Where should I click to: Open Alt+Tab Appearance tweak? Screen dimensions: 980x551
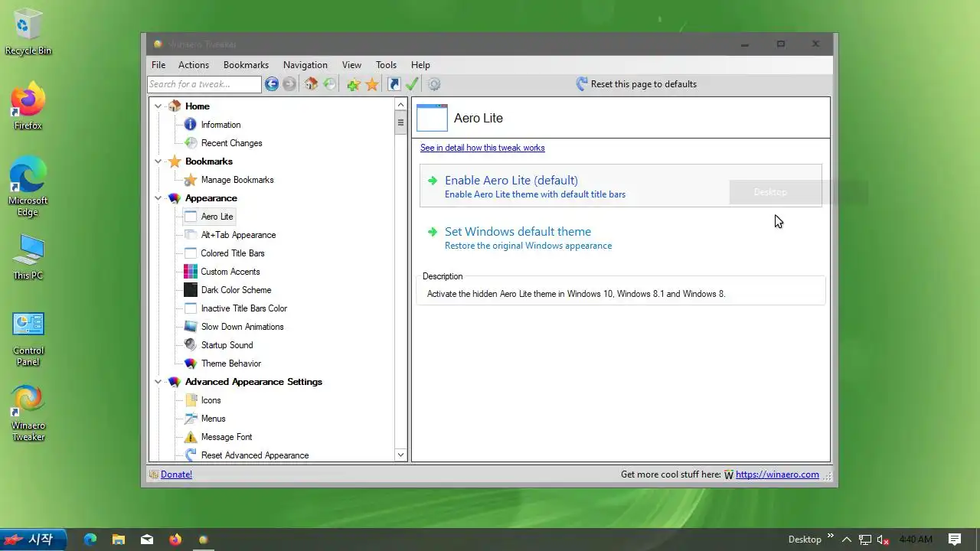(x=238, y=235)
